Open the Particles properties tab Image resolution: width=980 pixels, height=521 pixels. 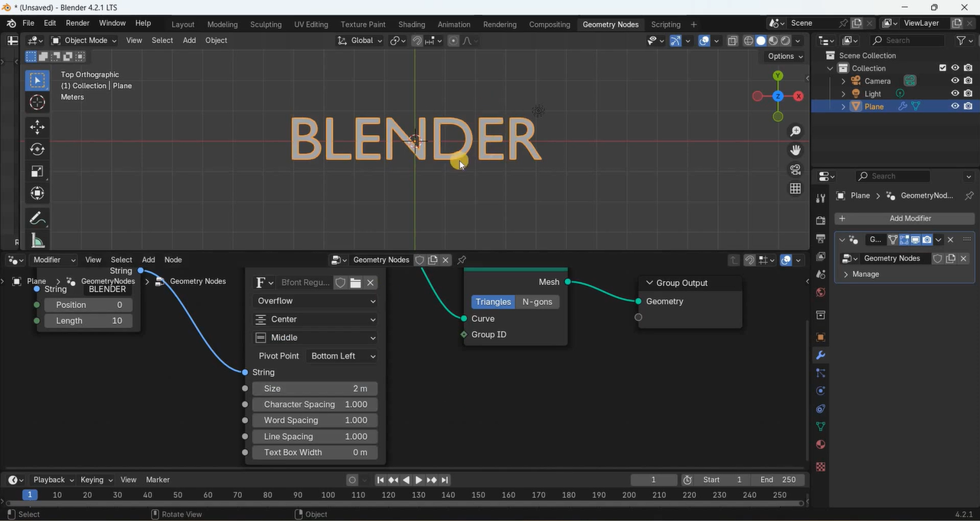pyautogui.click(x=821, y=373)
